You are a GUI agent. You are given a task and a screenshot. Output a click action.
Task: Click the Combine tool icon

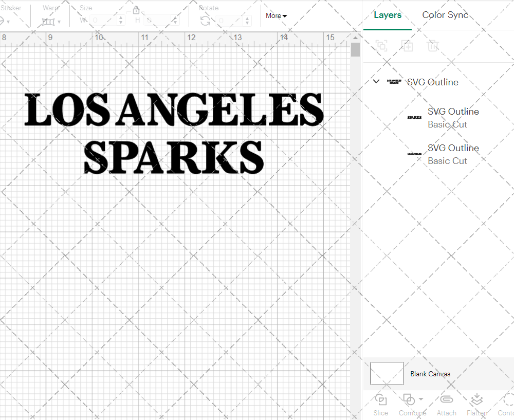click(x=410, y=400)
